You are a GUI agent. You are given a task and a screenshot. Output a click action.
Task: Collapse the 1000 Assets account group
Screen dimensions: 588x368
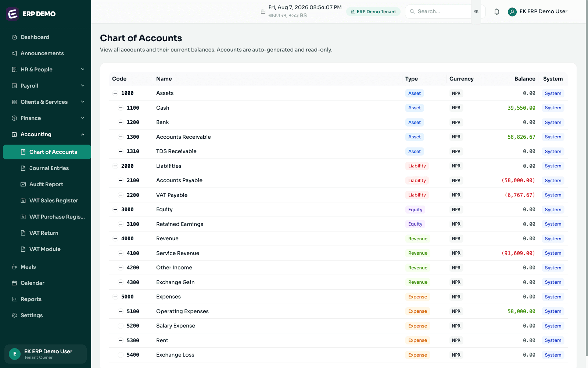(115, 93)
